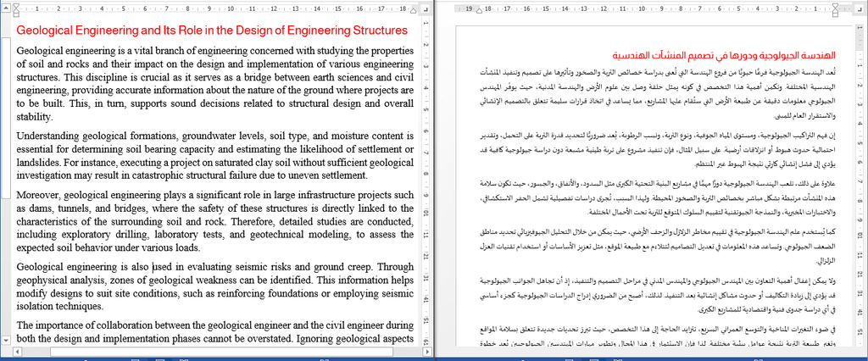Select the first line indent marker on the English ruler
This screenshot has width=868, height=361.
pyautogui.click(x=16, y=6)
